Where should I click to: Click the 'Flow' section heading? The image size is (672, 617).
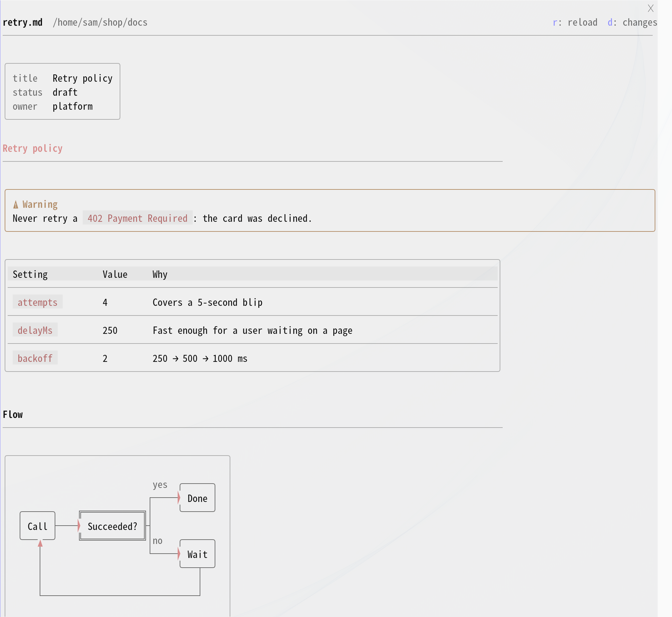coord(13,414)
